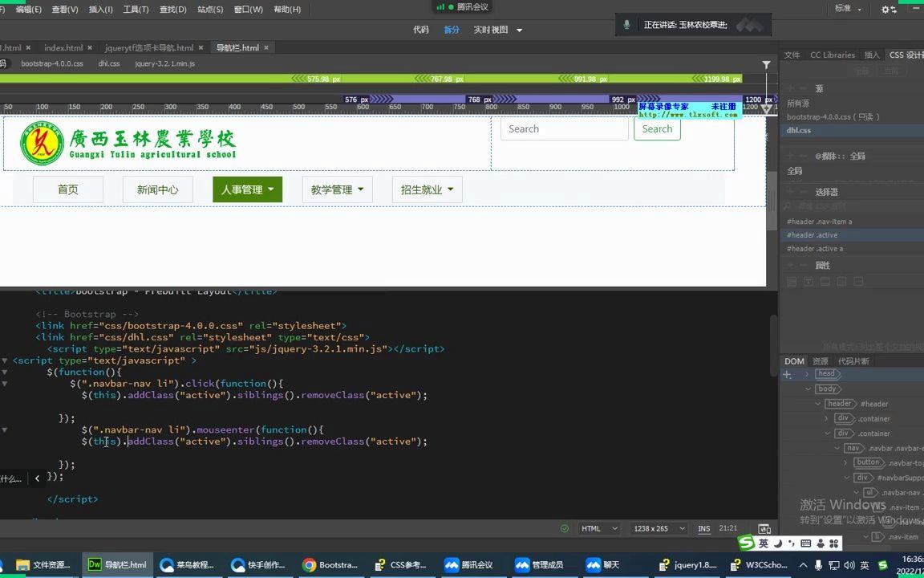
Task: Click the filter icon above the ruler
Action: click(x=766, y=65)
